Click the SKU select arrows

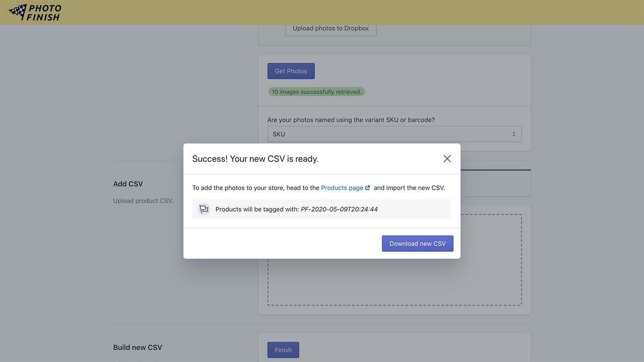[514, 134]
